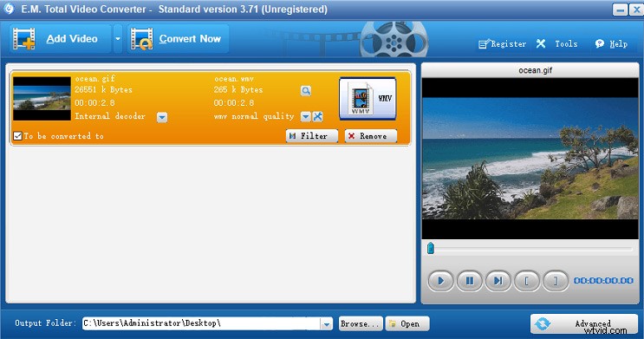Screen dimensions: 644x339
Task: Set the clip end bracket marker
Action: 556,281
